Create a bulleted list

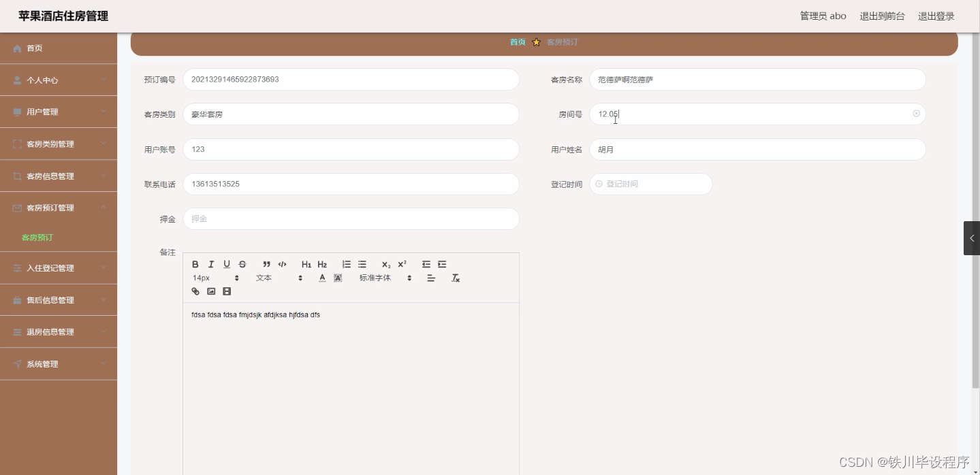pos(362,264)
